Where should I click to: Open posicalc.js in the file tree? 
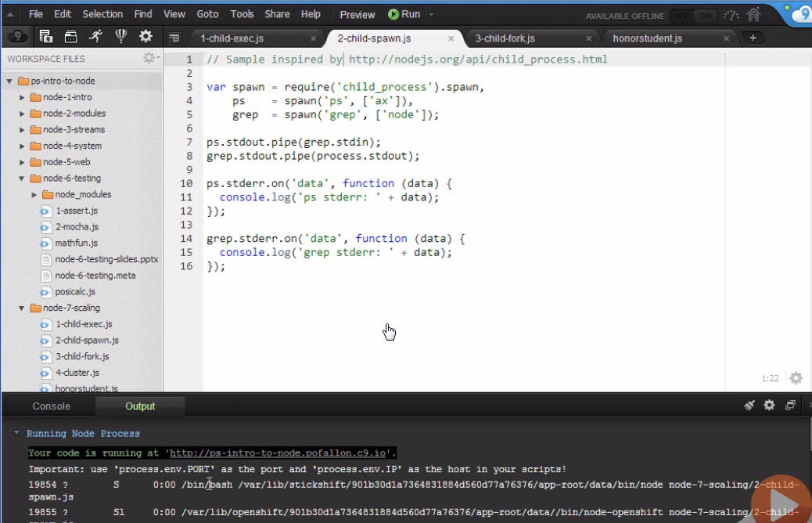(75, 292)
